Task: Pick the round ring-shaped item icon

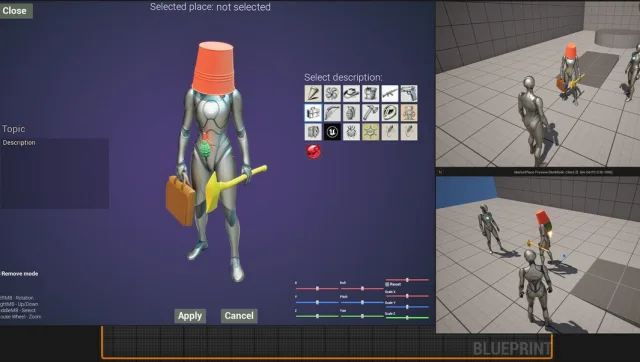Action: coord(390,112)
